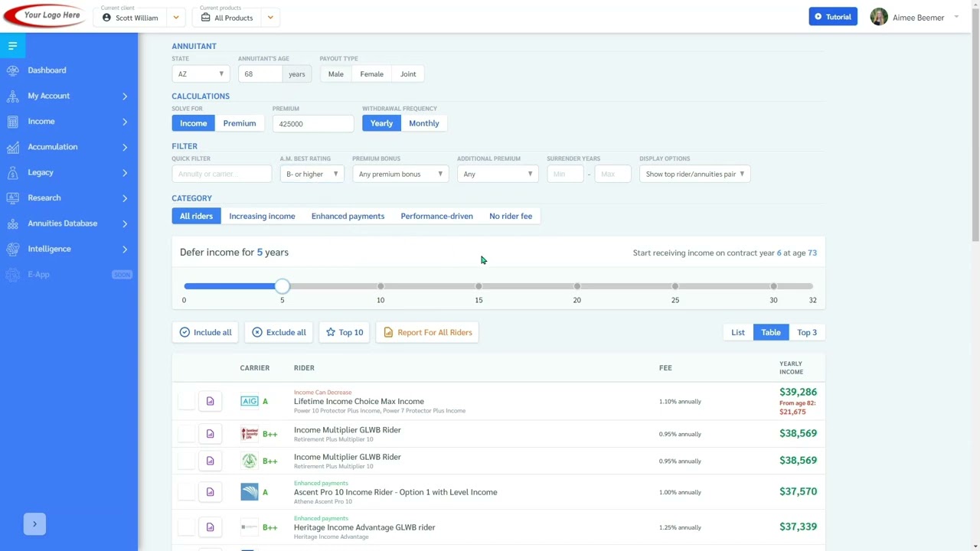Screen dimensions: 980x551
Task: Open the A.M. Best Rating dropdown
Action: click(312, 174)
